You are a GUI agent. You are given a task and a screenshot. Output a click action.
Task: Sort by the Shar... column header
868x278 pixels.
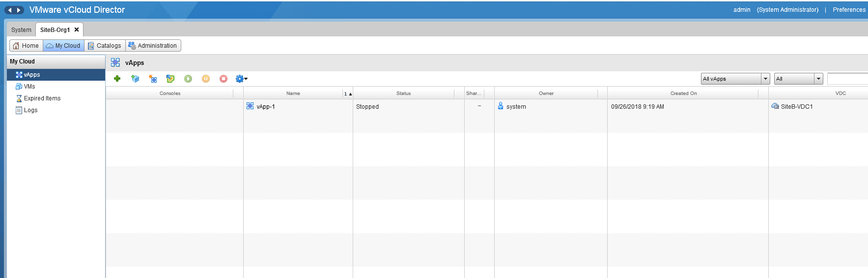pos(474,93)
